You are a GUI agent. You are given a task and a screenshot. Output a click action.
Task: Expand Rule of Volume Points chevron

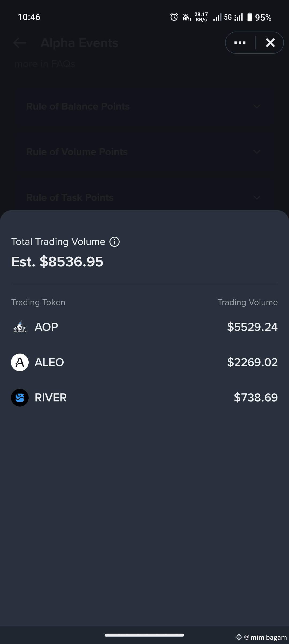click(x=257, y=152)
